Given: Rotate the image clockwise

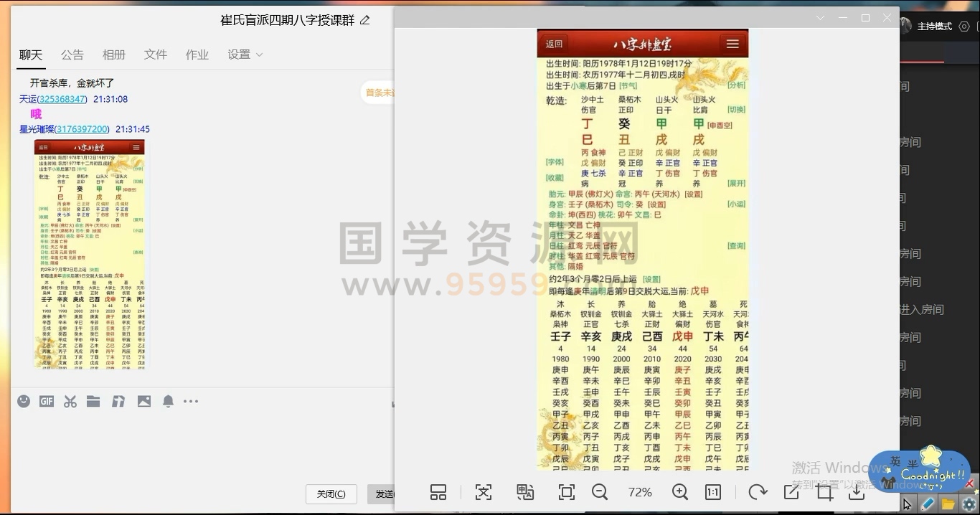Looking at the screenshot, I should tap(758, 492).
